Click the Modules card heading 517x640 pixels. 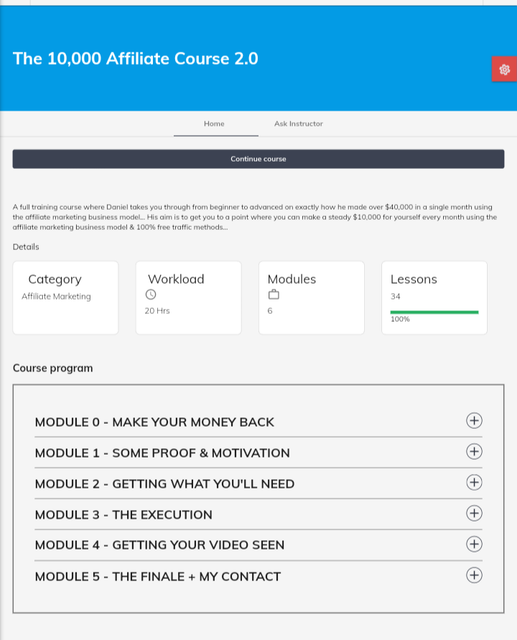pyautogui.click(x=292, y=279)
